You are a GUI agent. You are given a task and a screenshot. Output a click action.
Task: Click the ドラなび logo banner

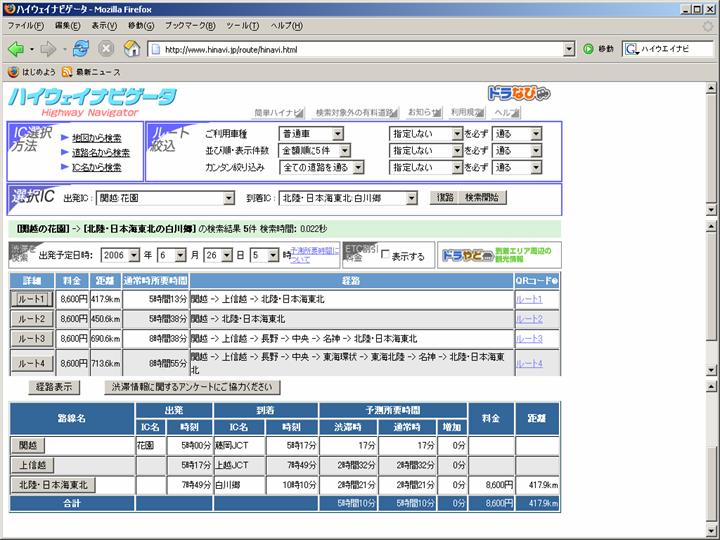tap(519, 93)
